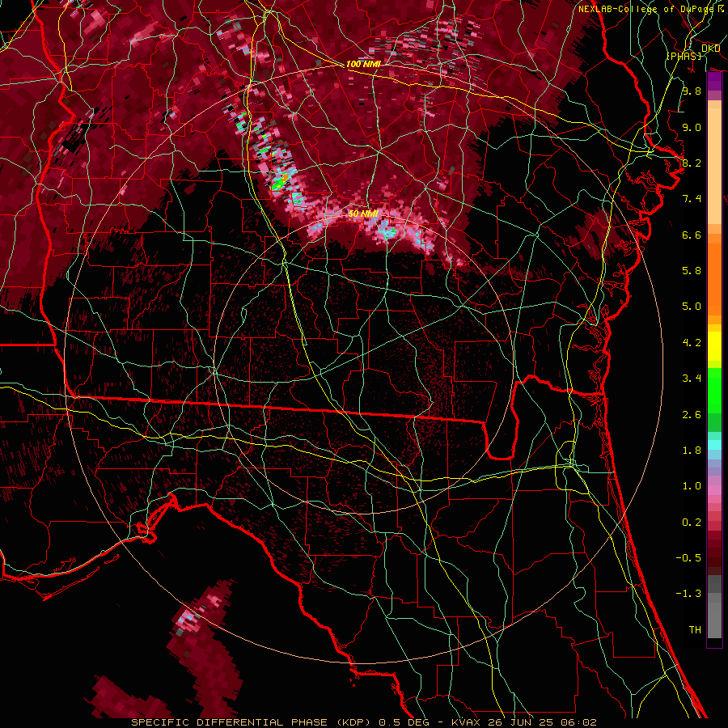This screenshot has width=728, height=728.
Task: Click the 1.8 scale label
Action: (692, 451)
